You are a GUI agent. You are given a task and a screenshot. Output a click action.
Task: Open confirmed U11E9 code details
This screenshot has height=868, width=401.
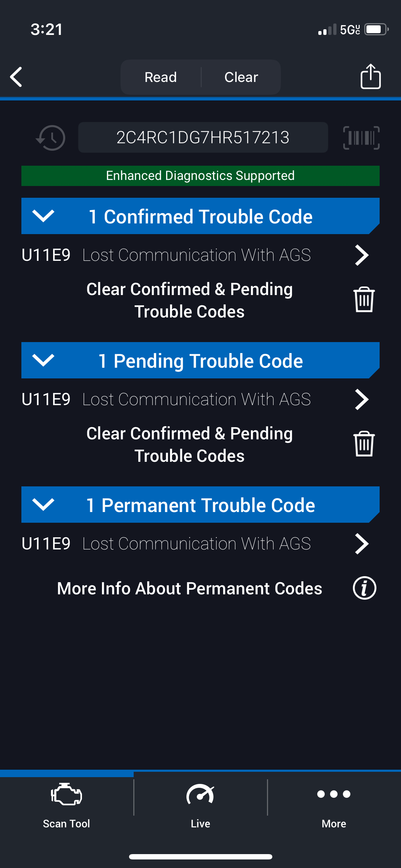coord(361,255)
